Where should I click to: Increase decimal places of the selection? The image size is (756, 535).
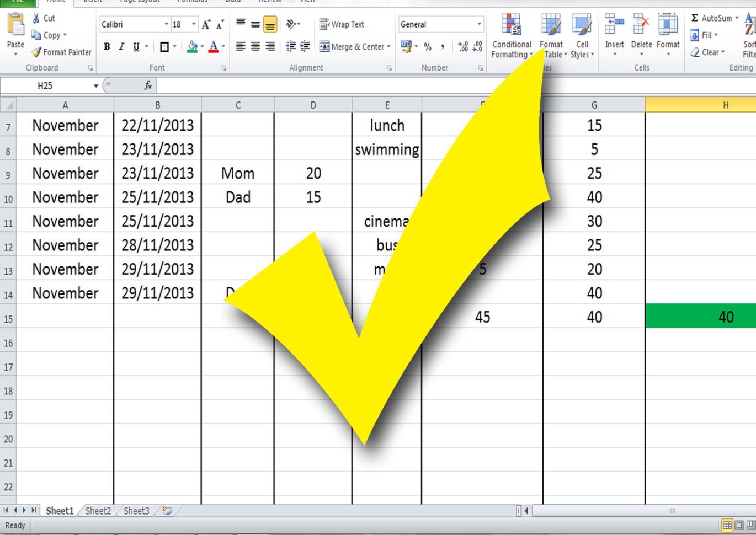point(464,47)
